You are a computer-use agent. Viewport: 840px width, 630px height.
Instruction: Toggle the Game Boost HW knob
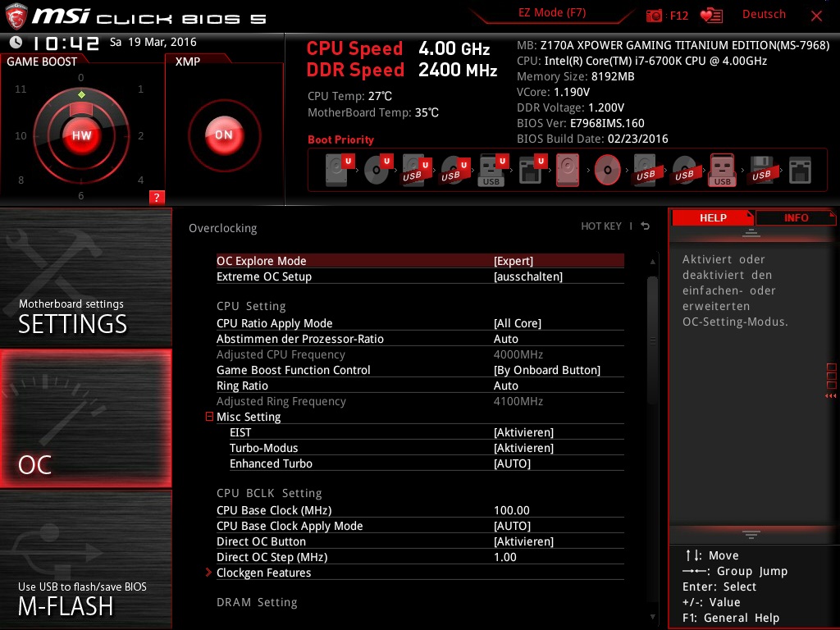click(x=81, y=135)
